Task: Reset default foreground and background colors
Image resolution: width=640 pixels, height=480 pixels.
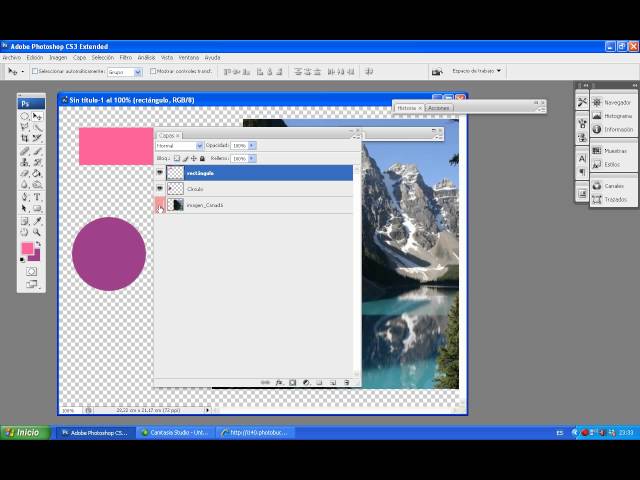Action: (x=22, y=260)
